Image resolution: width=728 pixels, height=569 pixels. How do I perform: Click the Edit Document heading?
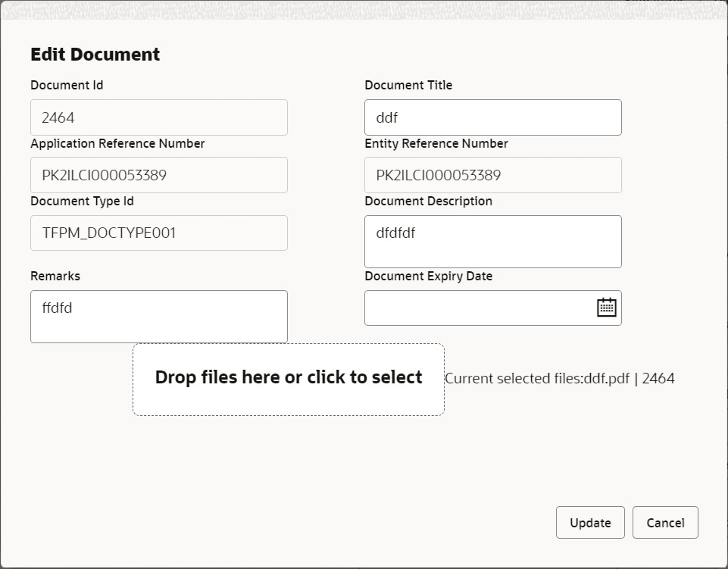pyautogui.click(x=95, y=54)
